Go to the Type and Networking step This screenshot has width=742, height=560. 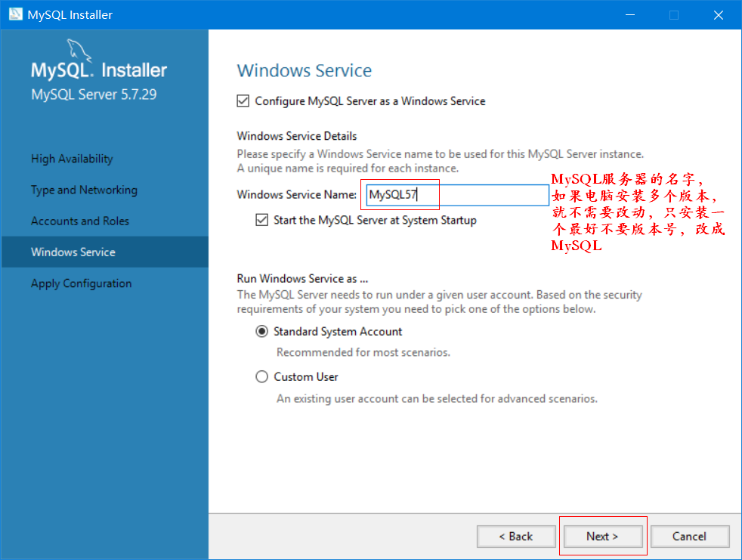pyautogui.click(x=84, y=190)
